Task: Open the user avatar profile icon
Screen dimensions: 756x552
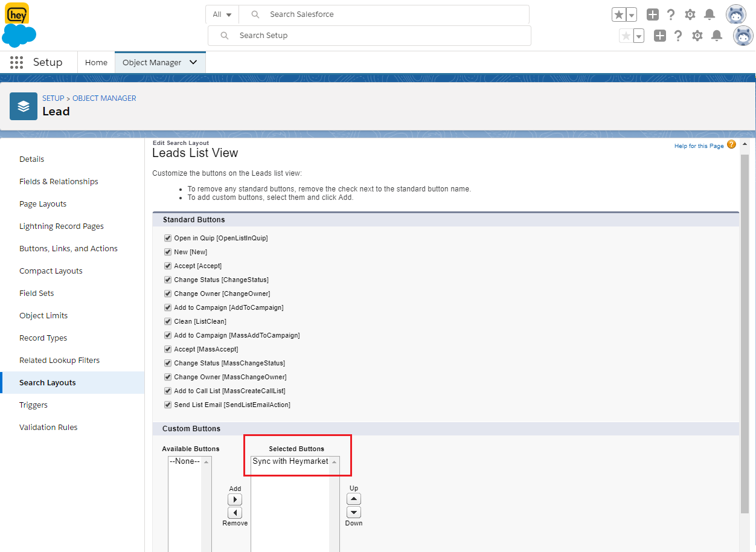Action: pos(736,14)
